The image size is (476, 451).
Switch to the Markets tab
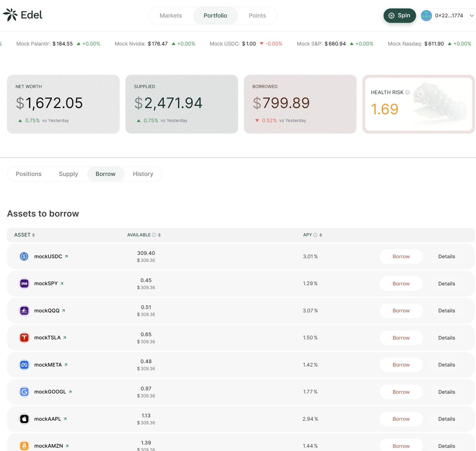tap(171, 15)
